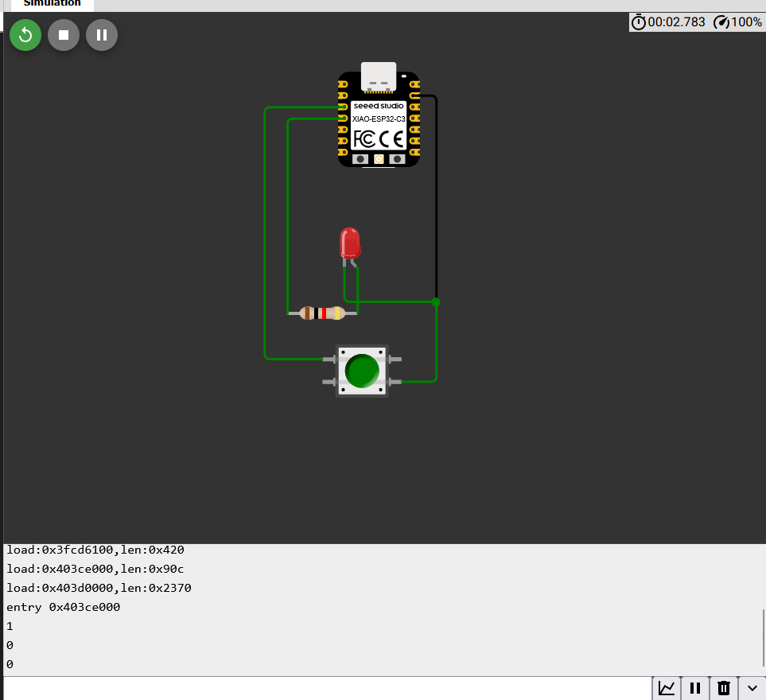
Task: Select the red LED component
Action: tap(350, 242)
